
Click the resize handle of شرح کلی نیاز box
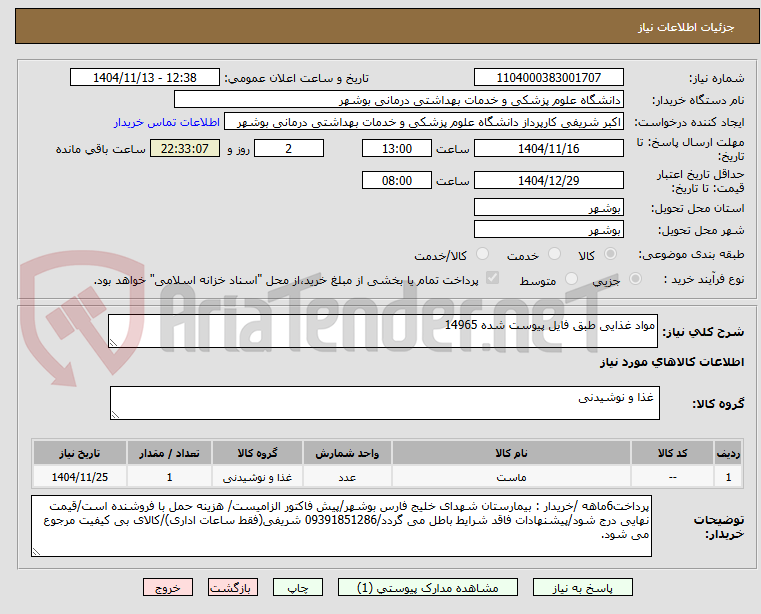113,343
